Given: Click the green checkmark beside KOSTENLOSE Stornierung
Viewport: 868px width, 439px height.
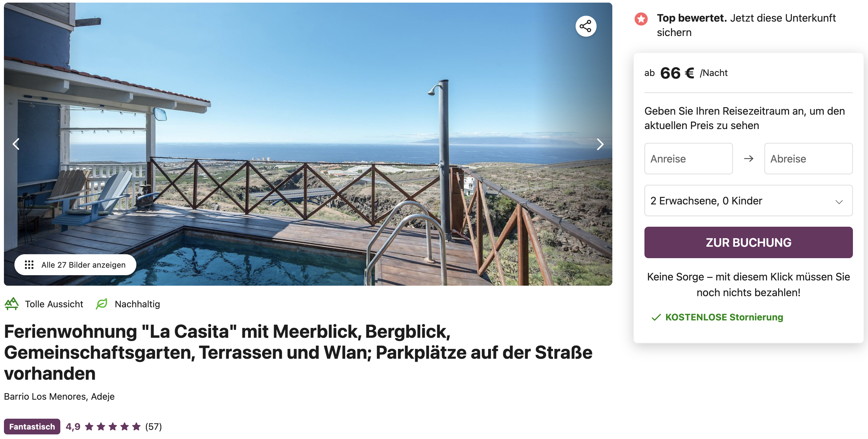Looking at the screenshot, I should coord(656,317).
